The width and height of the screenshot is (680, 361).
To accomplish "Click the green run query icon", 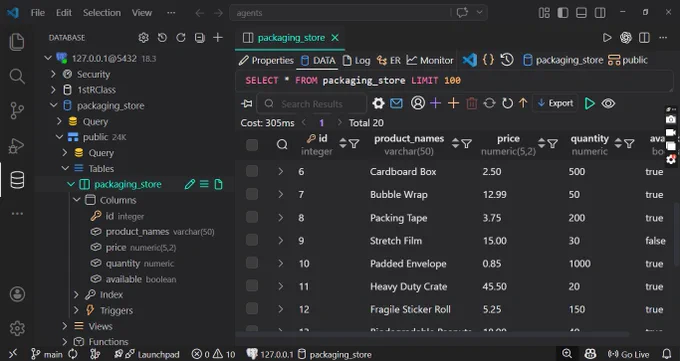I will [589, 103].
